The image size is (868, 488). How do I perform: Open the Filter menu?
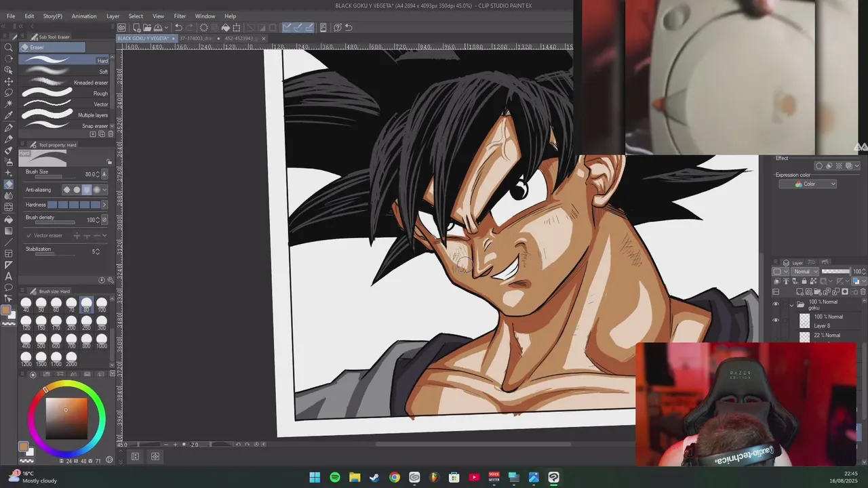coord(180,16)
